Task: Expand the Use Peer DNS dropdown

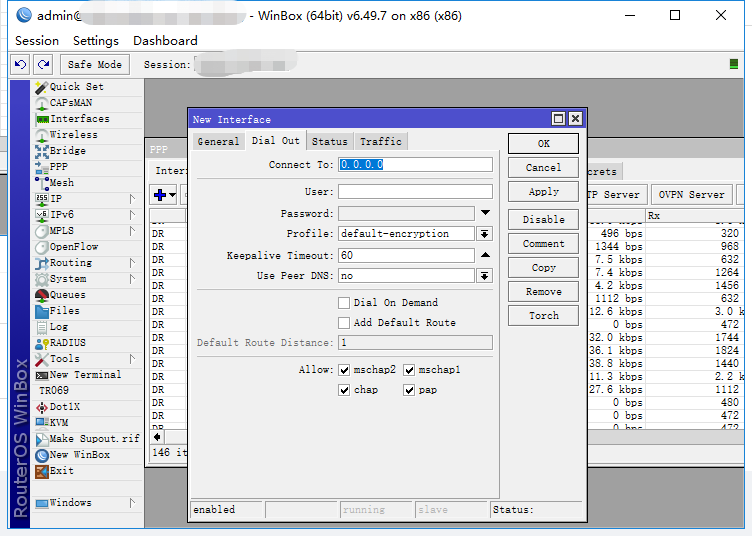Action: pos(484,276)
